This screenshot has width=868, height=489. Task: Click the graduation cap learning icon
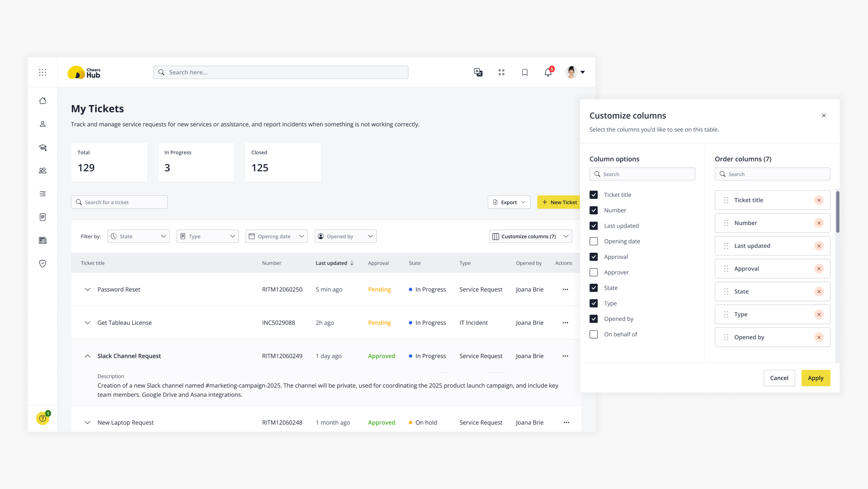(x=43, y=148)
